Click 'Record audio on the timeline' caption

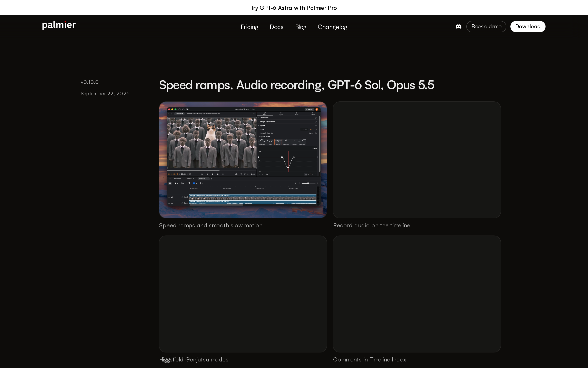pyautogui.click(x=372, y=226)
